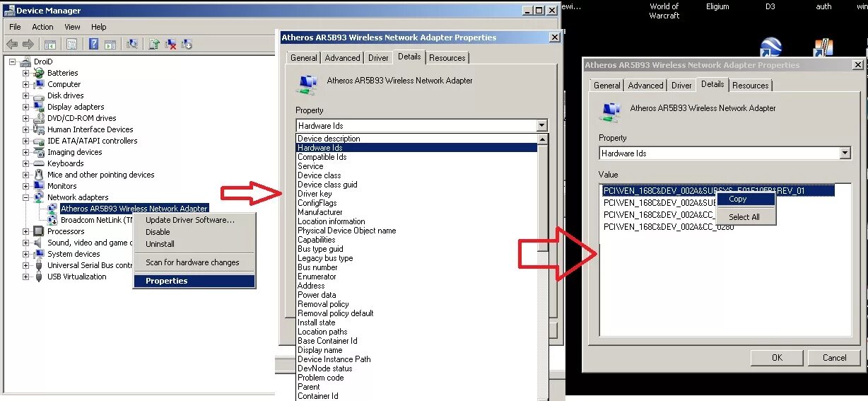Screen dimensions: 868x401
Task: Click the Uninstall toolbar icon with red X
Action: [x=171, y=44]
